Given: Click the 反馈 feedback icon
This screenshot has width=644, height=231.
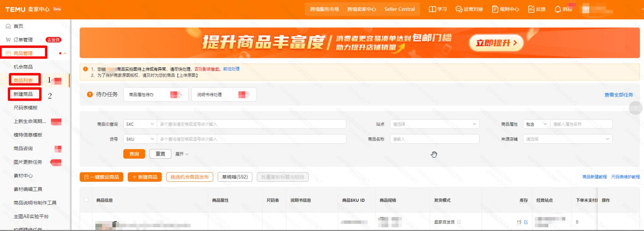Looking at the screenshot, I should pyautogui.click(x=531, y=9).
